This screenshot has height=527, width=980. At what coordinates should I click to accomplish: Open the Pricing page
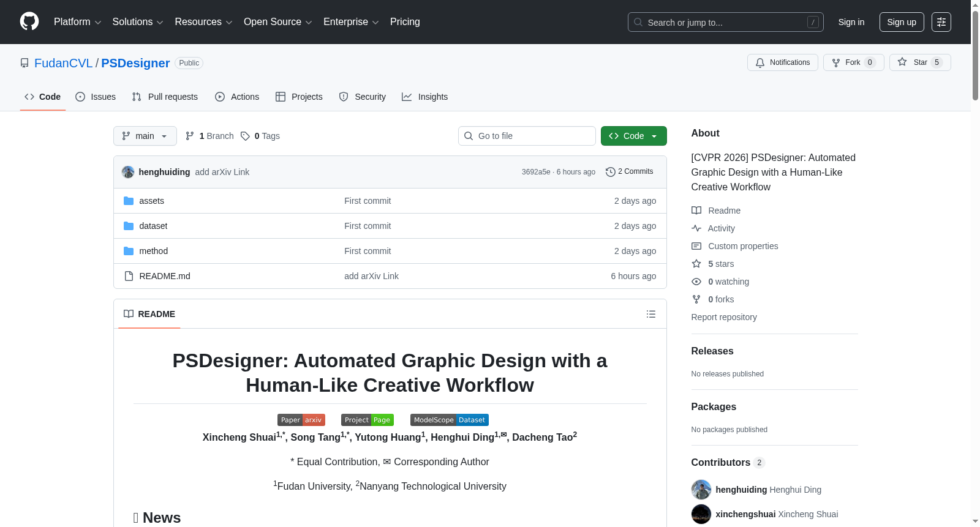(405, 22)
